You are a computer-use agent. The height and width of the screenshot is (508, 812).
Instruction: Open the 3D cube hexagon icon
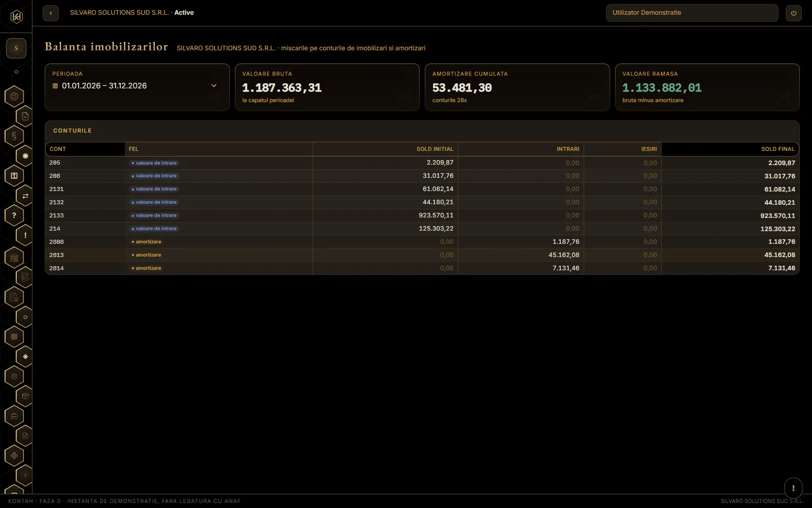(25, 396)
